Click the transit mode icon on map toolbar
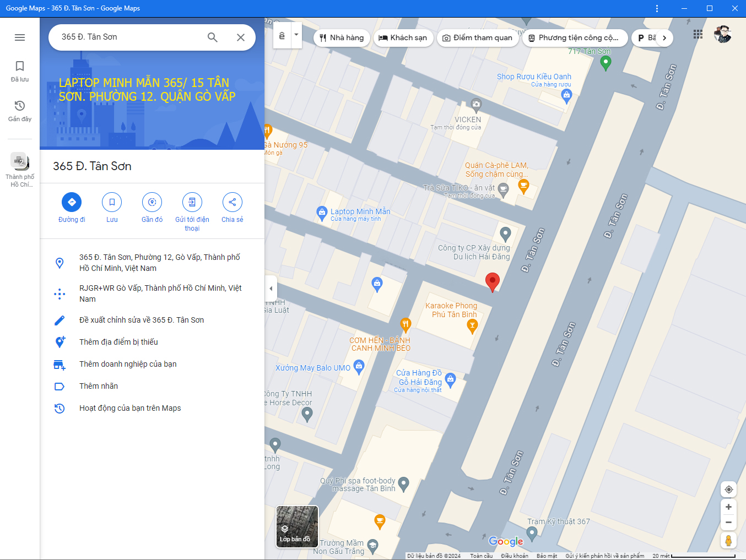This screenshot has height=560, width=746. coord(282,36)
